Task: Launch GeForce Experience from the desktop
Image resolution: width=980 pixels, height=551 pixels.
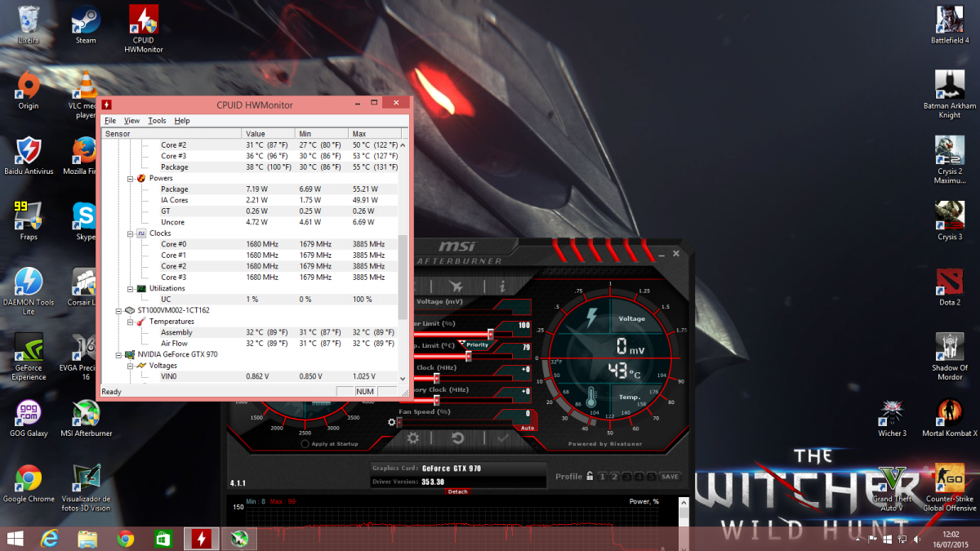Action: coord(29,357)
